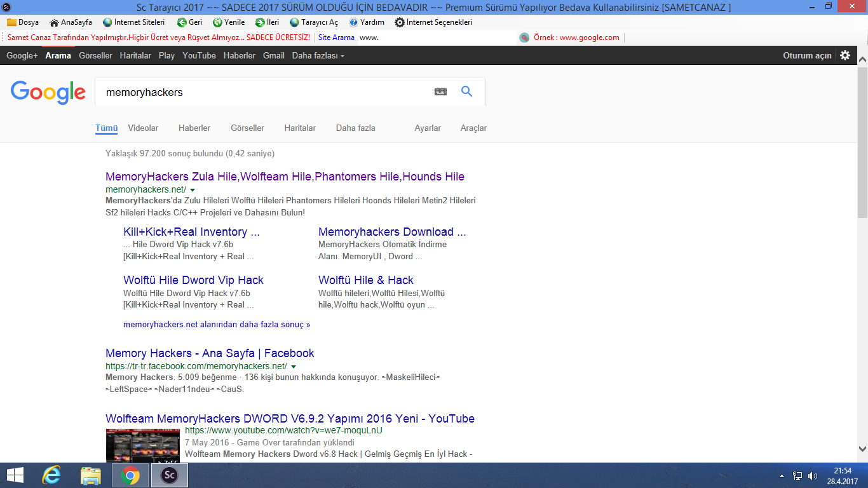Image resolution: width=868 pixels, height=488 pixels.
Task: Go to AnaSayfa home page
Action: 71,22
